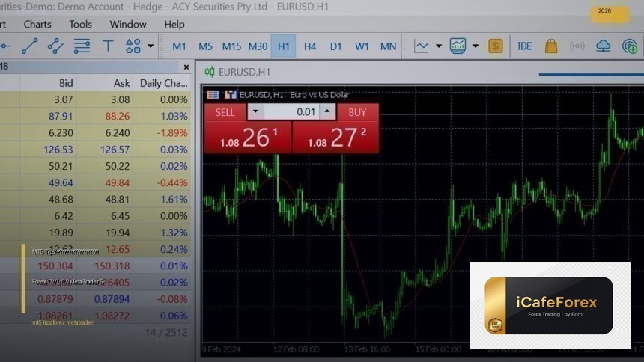Switch chart to H4 timeframe
The width and height of the screenshot is (644, 362).
coord(310,46)
